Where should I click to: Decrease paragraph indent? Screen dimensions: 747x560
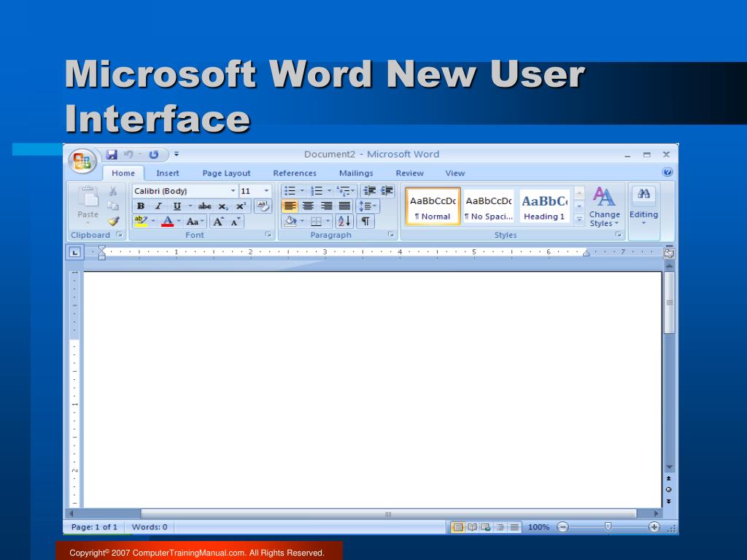tap(369, 191)
